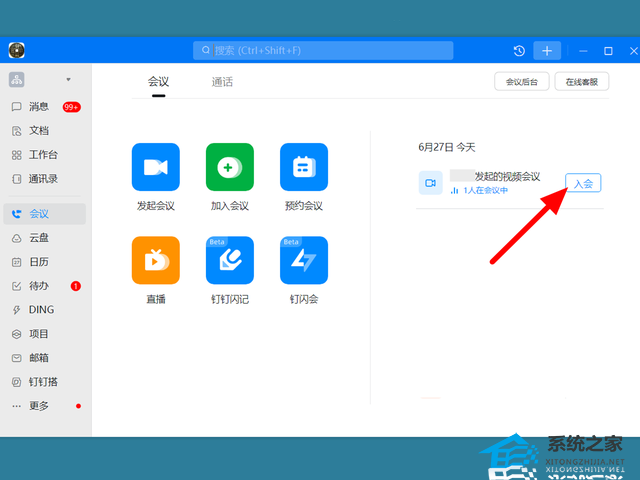Image resolution: width=640 pixels, height=480 pixels.
Task: Click the 99+ unread messages badge
Action: (71, 107)
